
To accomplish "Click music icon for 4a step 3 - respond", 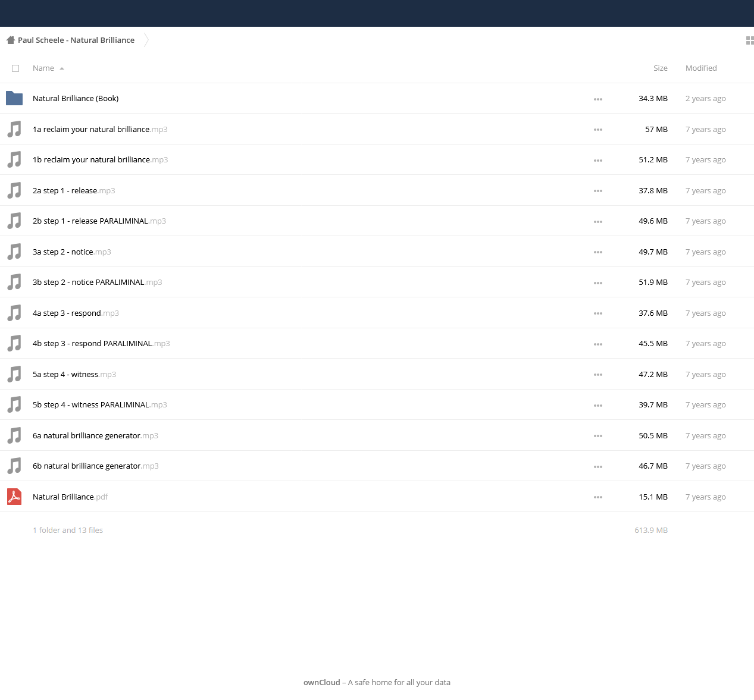I will [x=14, y=313].
